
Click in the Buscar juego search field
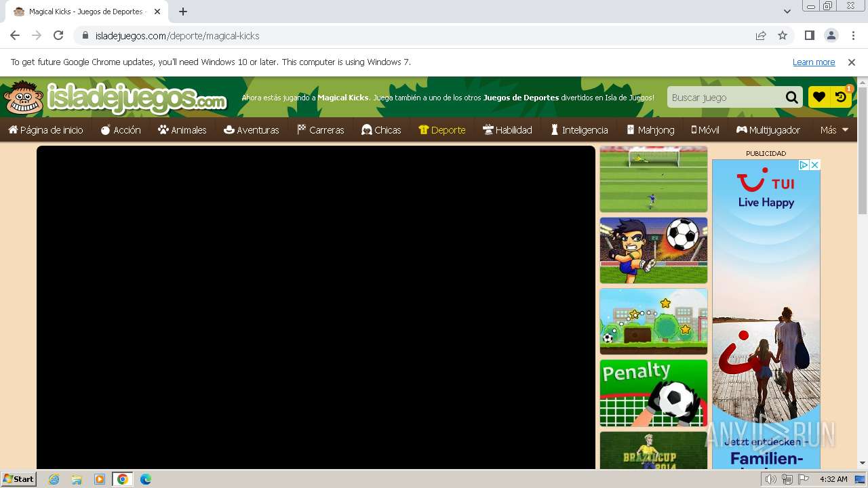[724, 98]
